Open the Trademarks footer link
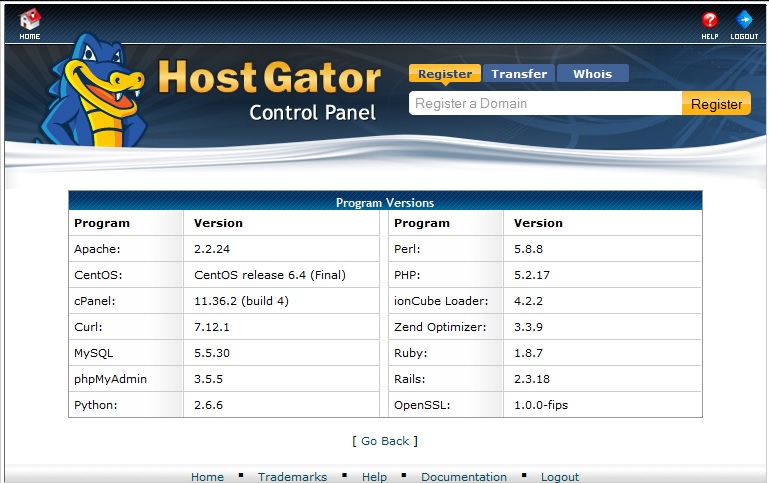 pos(292,477)
